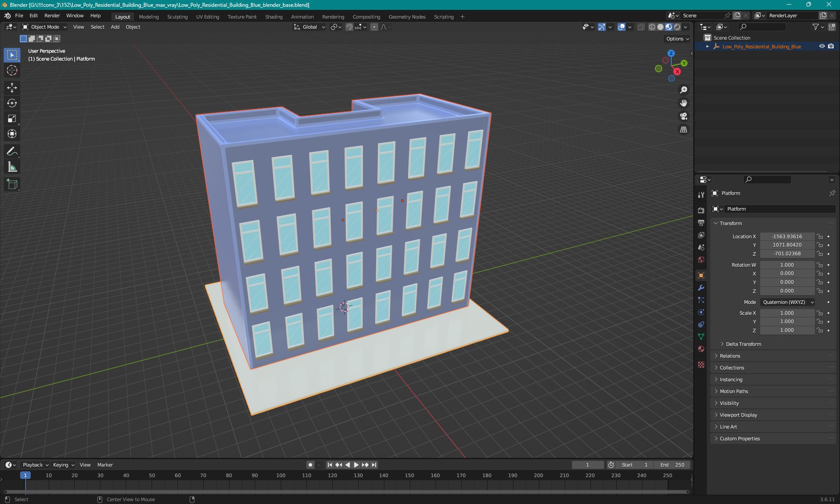Viewport: 840px width, 504px height.
Task: Select the Measure tool
Action: [12, 167]
